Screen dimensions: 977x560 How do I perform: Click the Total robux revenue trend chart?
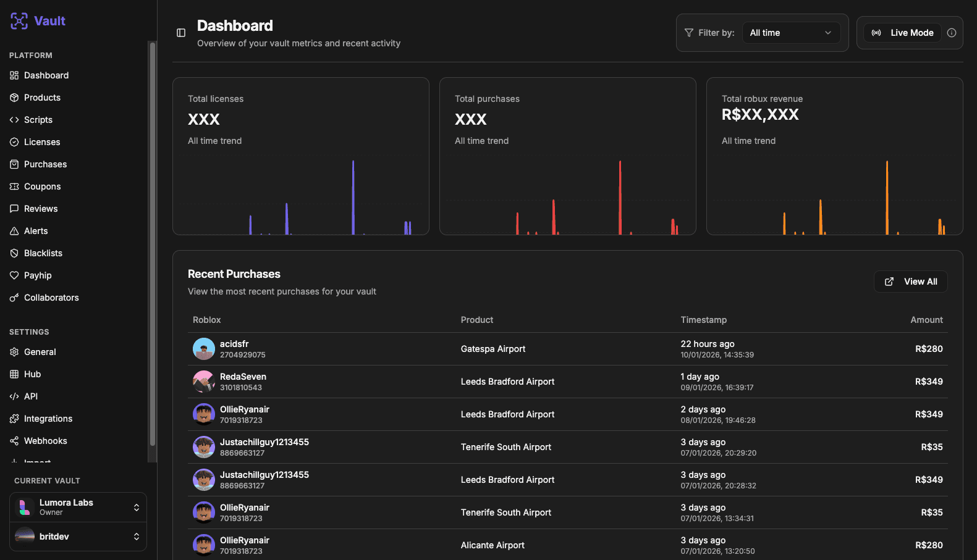[834, 194]
